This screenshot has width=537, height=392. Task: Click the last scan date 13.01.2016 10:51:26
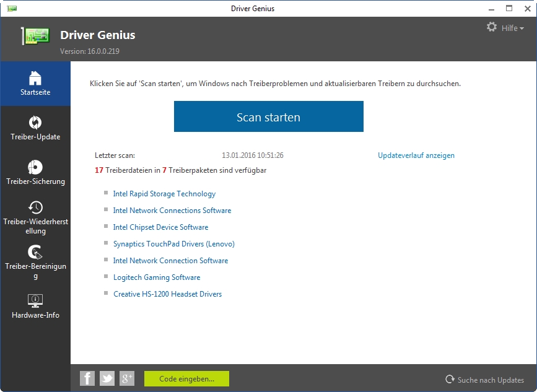tap(253, 155)
